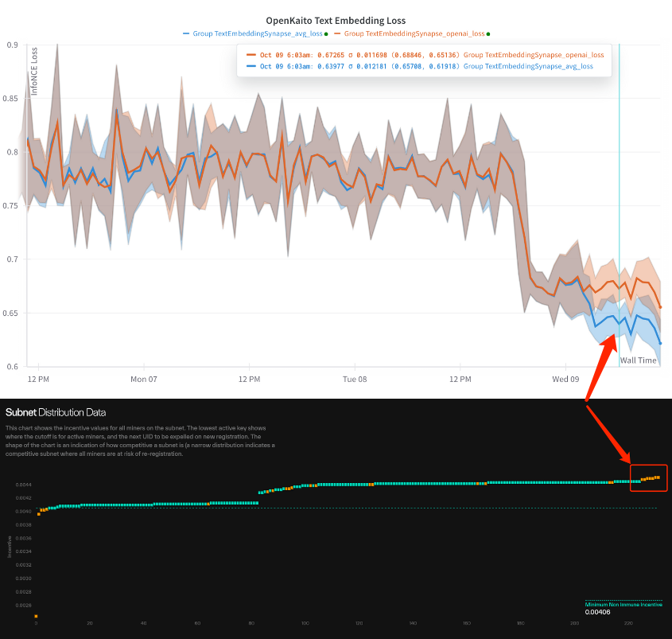The height and width of the screenshot is (639, 672).
Task: Click the Subnet Distribution Data heading
Action: 56,412
